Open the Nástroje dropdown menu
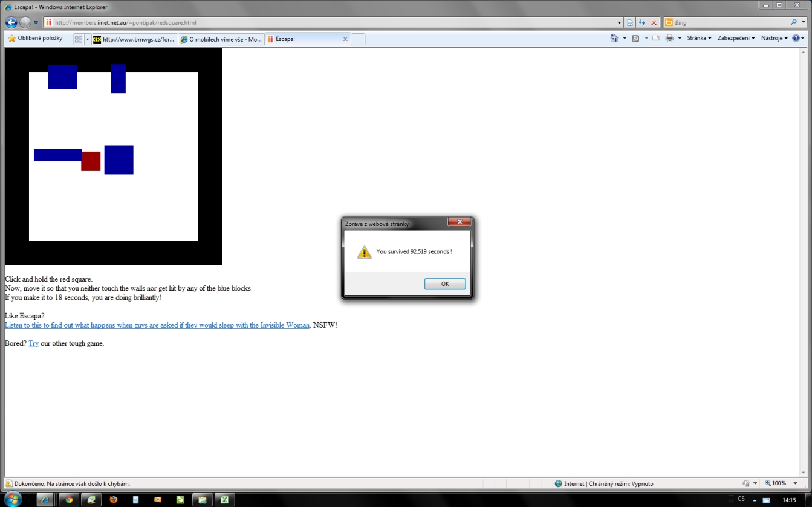 pyautogui.click(x=774, y=38)
